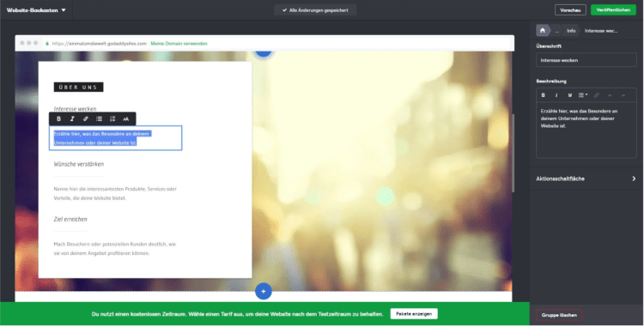Toggle bold in the Beschreibung editor
644x327 pixels.
pos(543,95)
